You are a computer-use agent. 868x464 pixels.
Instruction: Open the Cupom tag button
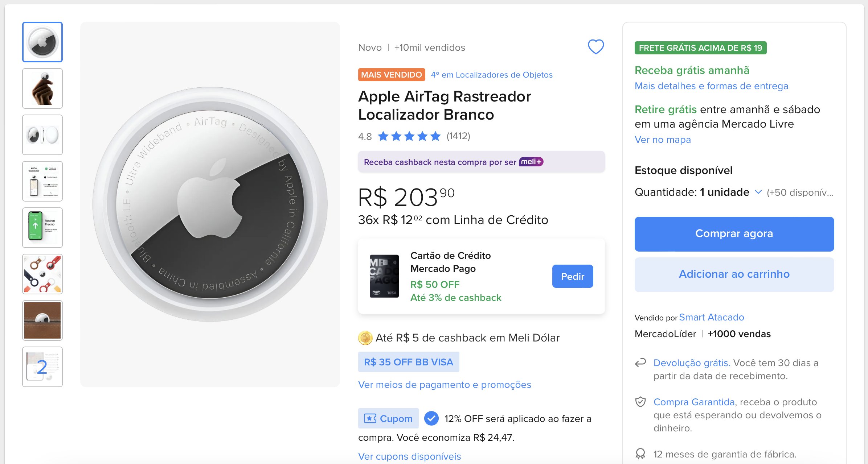pos(388,418)
